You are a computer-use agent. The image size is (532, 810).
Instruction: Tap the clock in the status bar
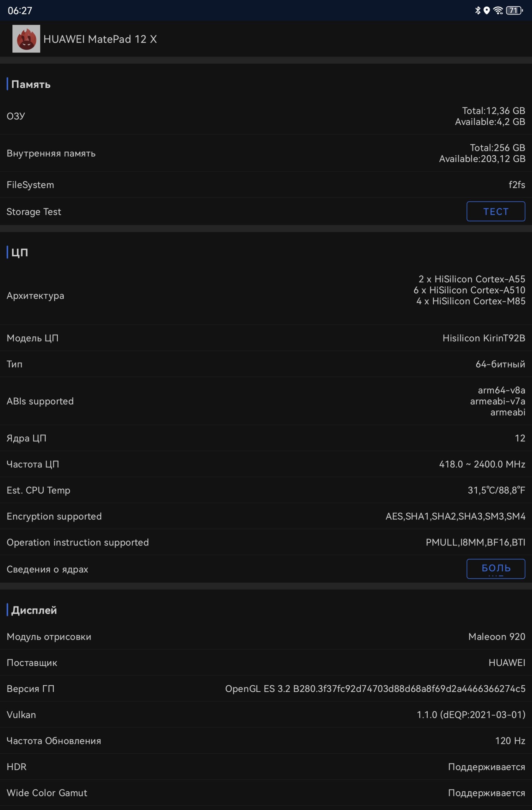20,10
